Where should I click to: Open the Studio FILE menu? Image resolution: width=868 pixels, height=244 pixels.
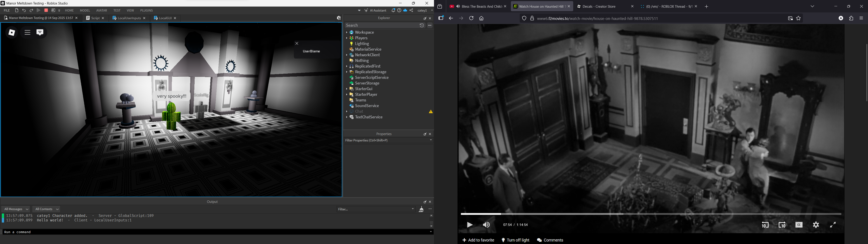[x=7, y=10]
